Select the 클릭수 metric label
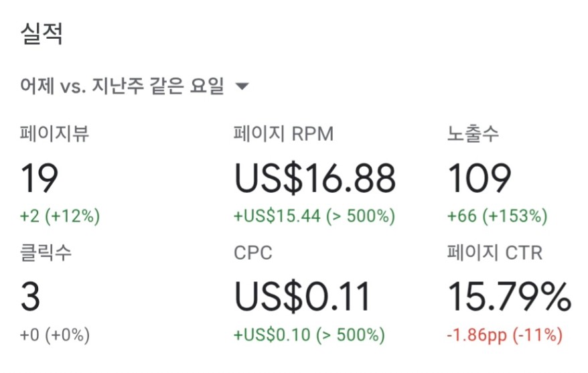 point(46,252)
